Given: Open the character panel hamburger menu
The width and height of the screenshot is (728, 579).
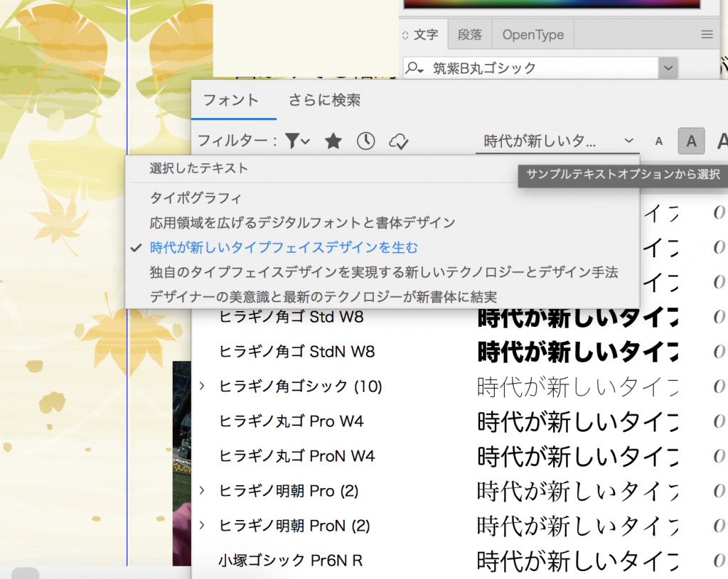Looking at the screenshot, I should click(x=707, y=35).
